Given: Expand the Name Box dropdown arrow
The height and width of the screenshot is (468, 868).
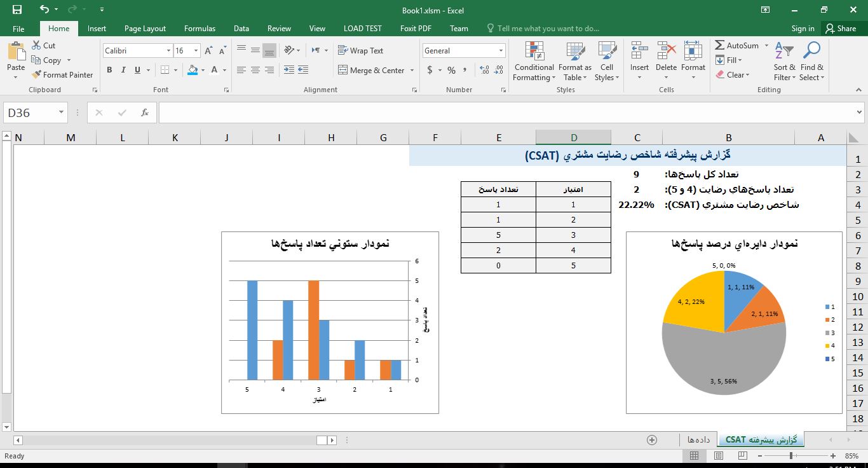Looking at the screenshot, I should (61, 113).
